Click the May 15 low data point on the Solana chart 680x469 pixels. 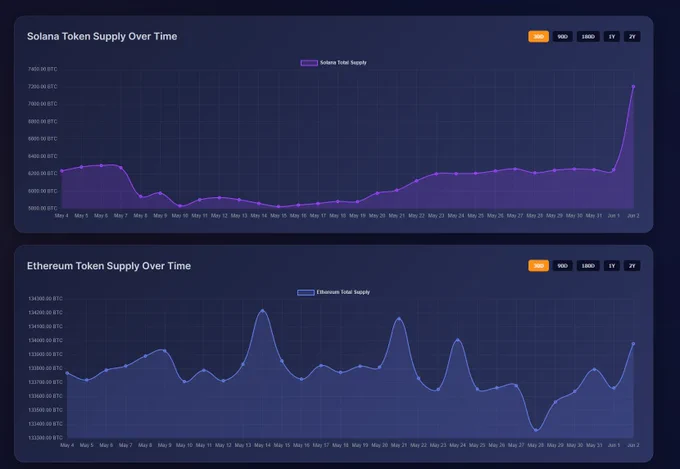pyautogui.click(x=278, y=207)
